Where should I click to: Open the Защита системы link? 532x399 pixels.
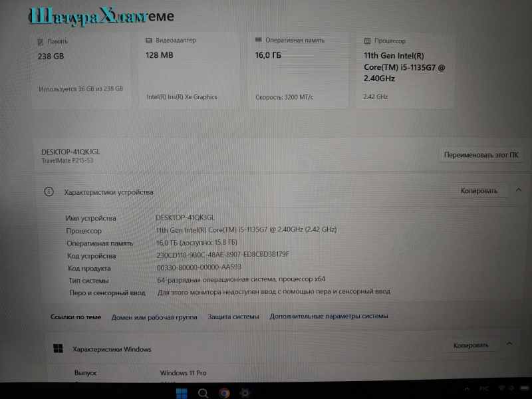coord(233,317)
